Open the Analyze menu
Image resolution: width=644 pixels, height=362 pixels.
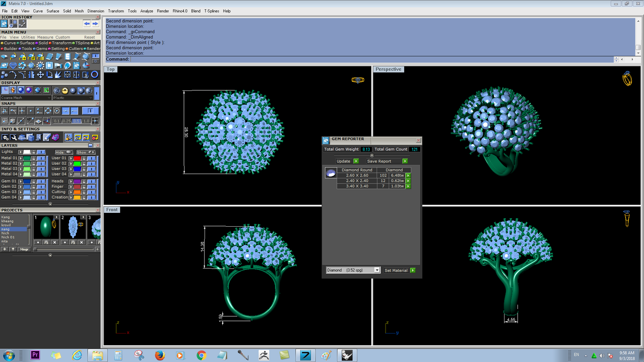pos(147,11)
